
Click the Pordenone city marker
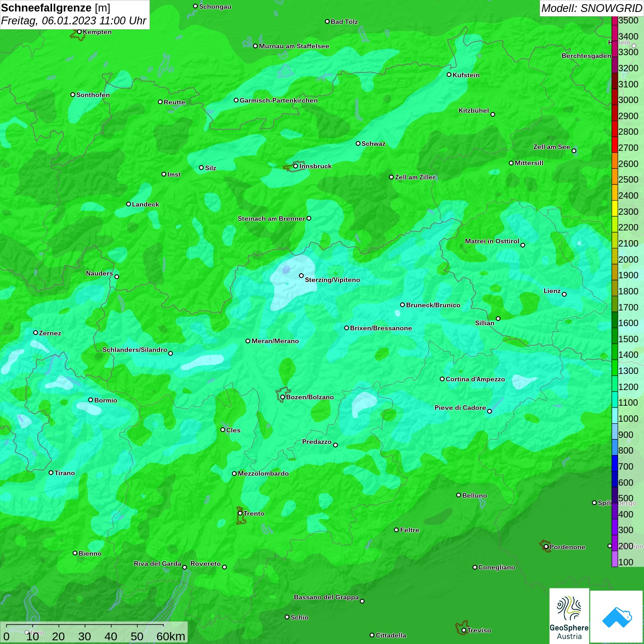point(546,547)
